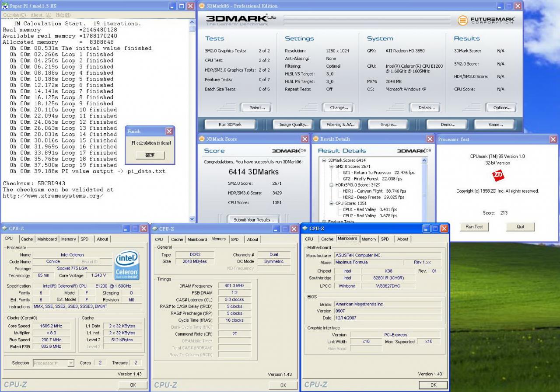Click the Change... button under Settings
This screenshot has width=560, height=392.
coord(339,108)
